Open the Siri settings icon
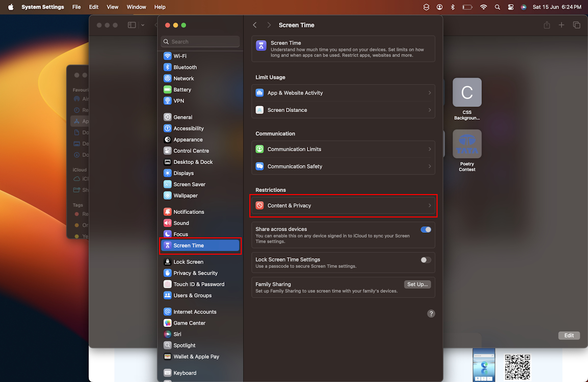588x382 pixels. [167, 334]
